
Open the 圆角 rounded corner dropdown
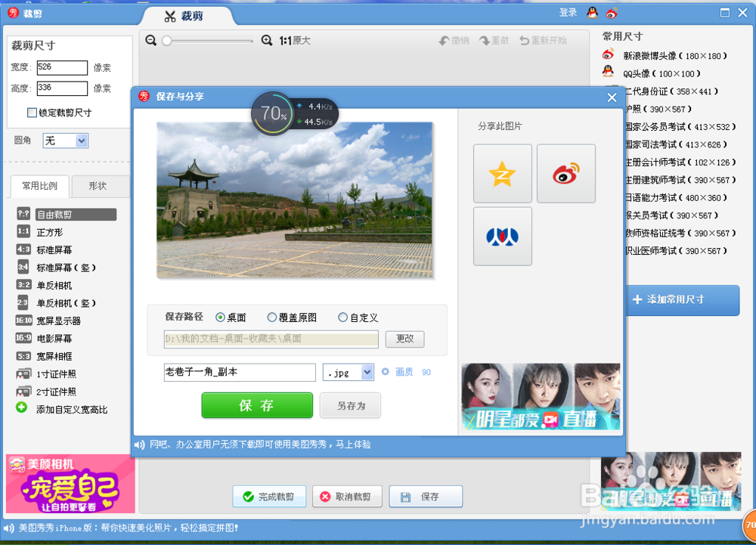(x=66, y=141)
